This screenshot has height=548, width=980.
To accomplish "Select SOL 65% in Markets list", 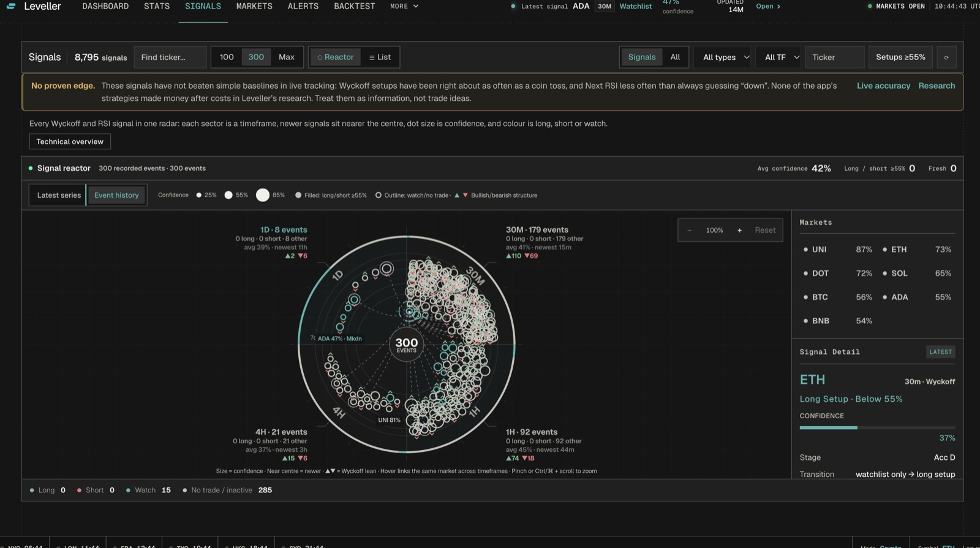I will point(917,273).
